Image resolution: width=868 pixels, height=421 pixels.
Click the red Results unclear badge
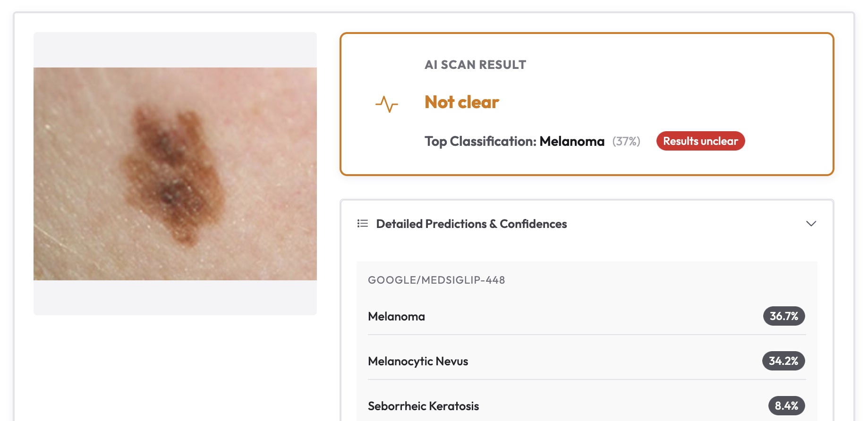[x=700, y=141]
